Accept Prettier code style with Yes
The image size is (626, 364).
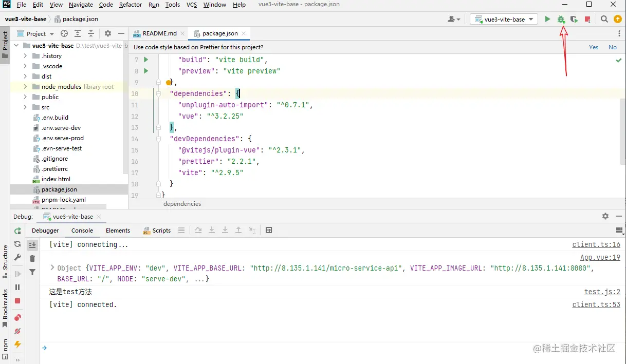click(594, 47)
